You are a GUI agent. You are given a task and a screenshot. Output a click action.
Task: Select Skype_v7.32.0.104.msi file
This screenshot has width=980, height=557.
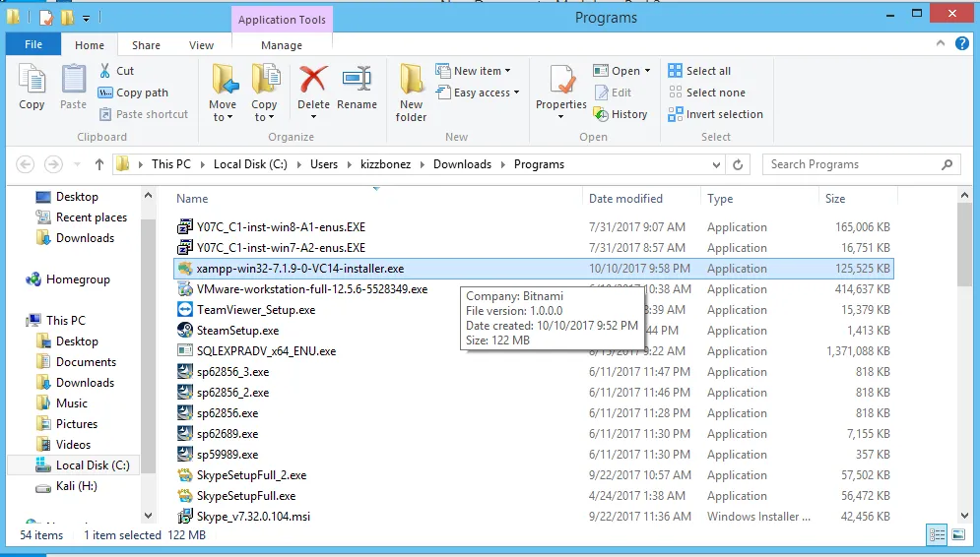click(253, 517)
